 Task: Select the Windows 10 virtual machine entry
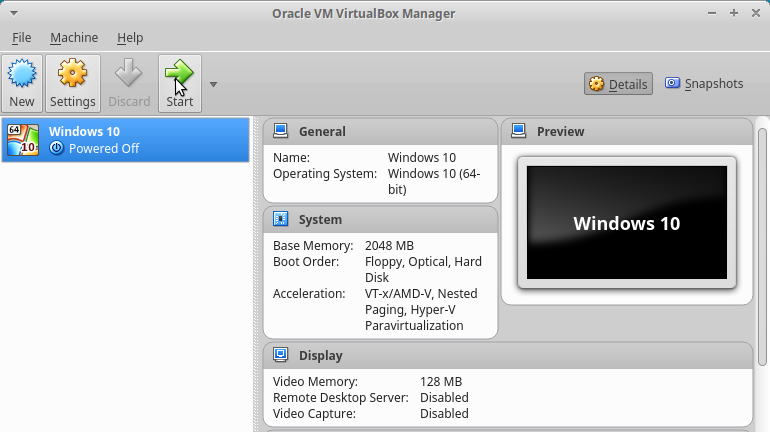tap(126, 140)
